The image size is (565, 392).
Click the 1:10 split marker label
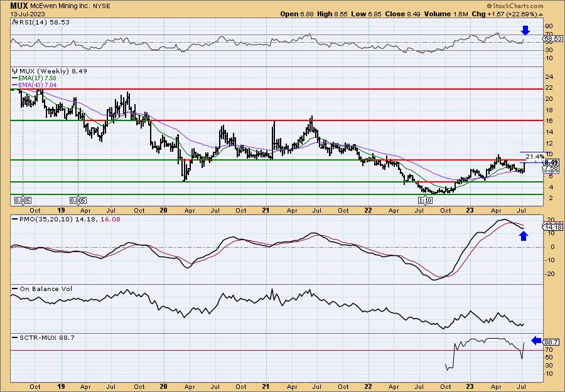(x=425, y=201)
